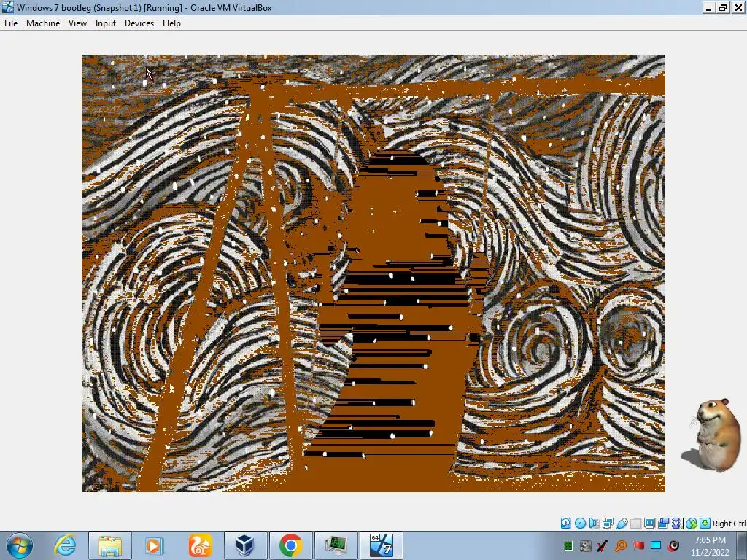Image resolution: width=747 pixels, height=560 pixels.
Task: Click the Right Ctrl host key label
Action: (729, 524)
